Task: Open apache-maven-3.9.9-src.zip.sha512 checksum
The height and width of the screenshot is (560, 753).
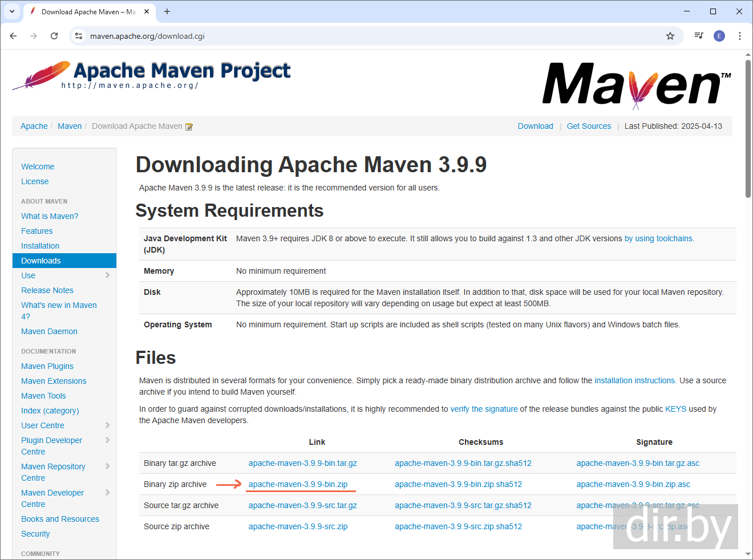Action: tap(459, 526)
